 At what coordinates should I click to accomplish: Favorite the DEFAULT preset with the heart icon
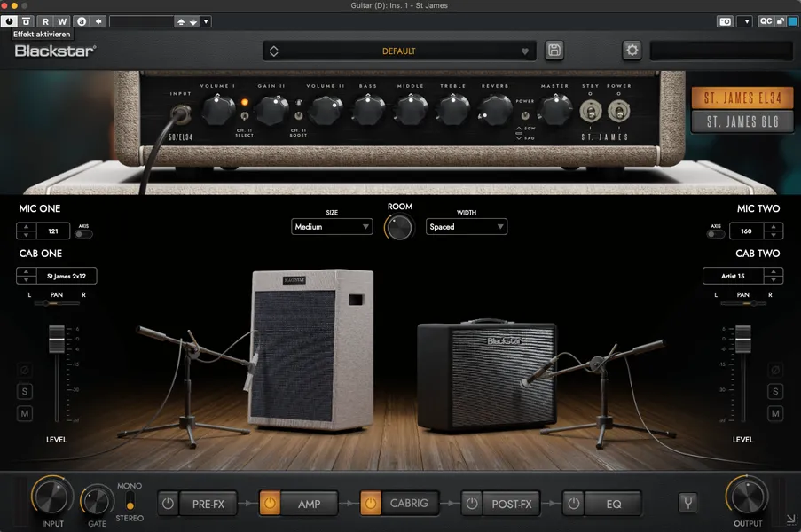tap(524, 51)
